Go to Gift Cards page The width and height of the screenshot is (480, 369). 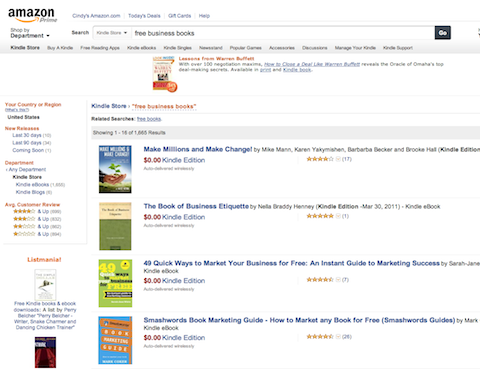point(179,16)
